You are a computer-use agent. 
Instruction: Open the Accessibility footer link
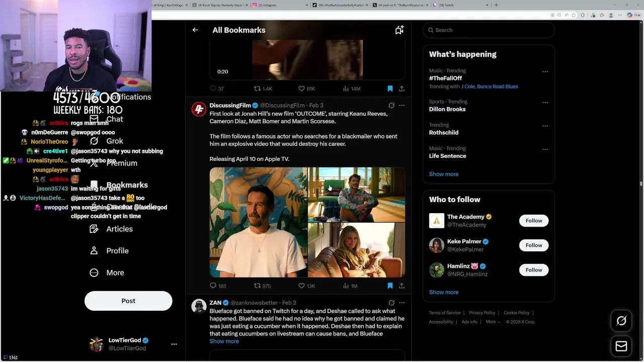click(441, 322)
